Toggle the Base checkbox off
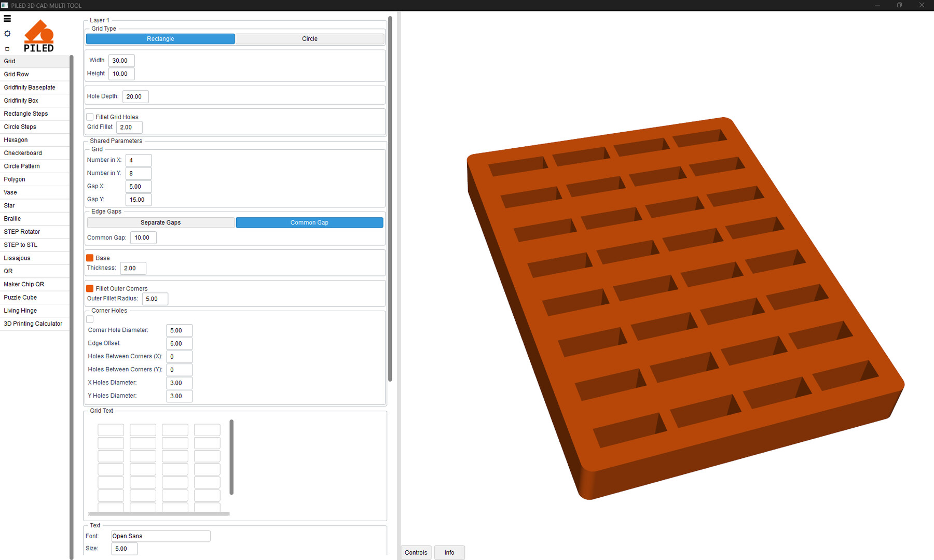 pyautogui.click(x=90, y=258)
